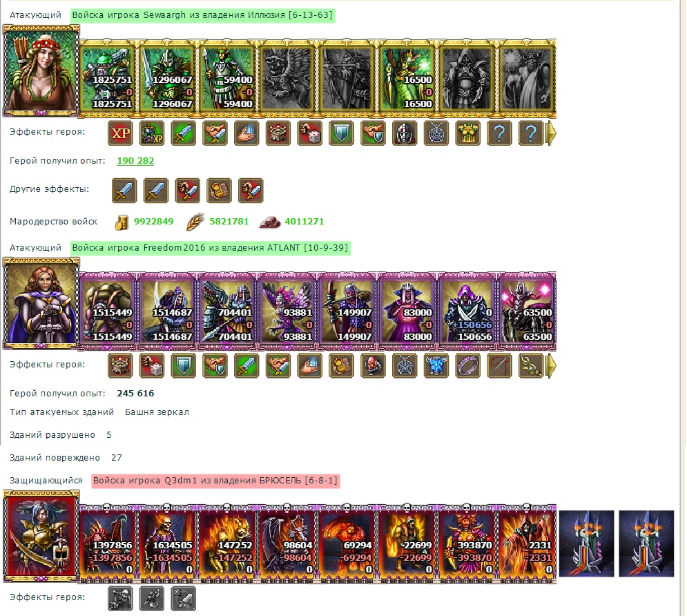Click the skeleton effect icon for the defender
Image resolution: width=687 pixels, height=616 pixels.
click(121, 599)
